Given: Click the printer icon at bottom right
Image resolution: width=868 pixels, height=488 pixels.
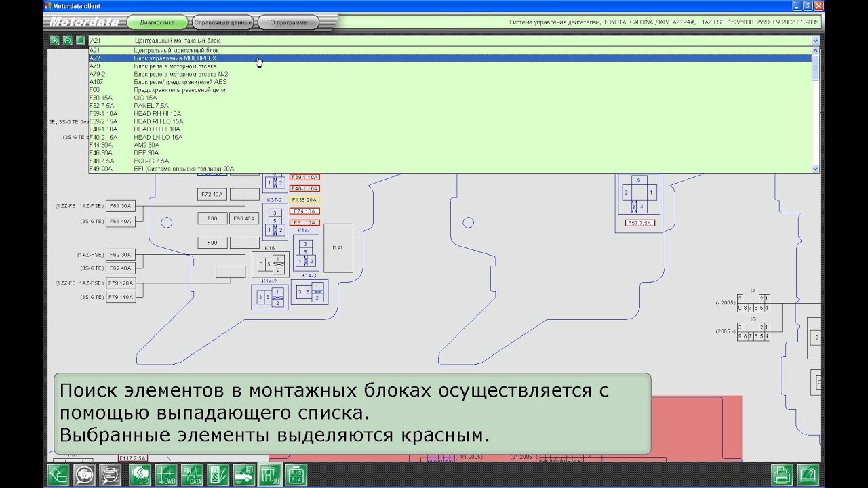Looking at the screenshot, I should [782, 474].
